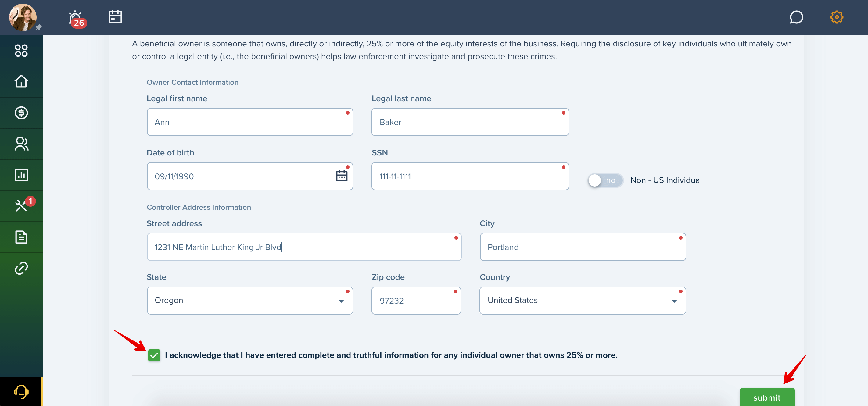
Task: Click the pin icon beside the avatar
Action: point(39,27)
